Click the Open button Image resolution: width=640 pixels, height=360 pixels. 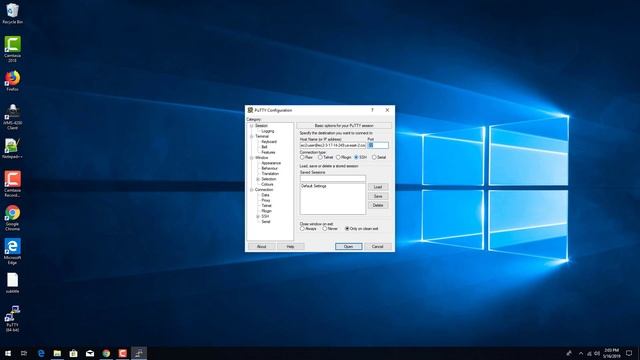click(x=349, y=247)
